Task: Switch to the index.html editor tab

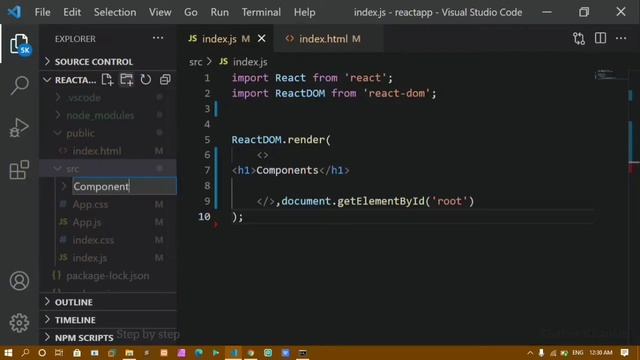Action: pyautogui.click(x=329, y=39)
